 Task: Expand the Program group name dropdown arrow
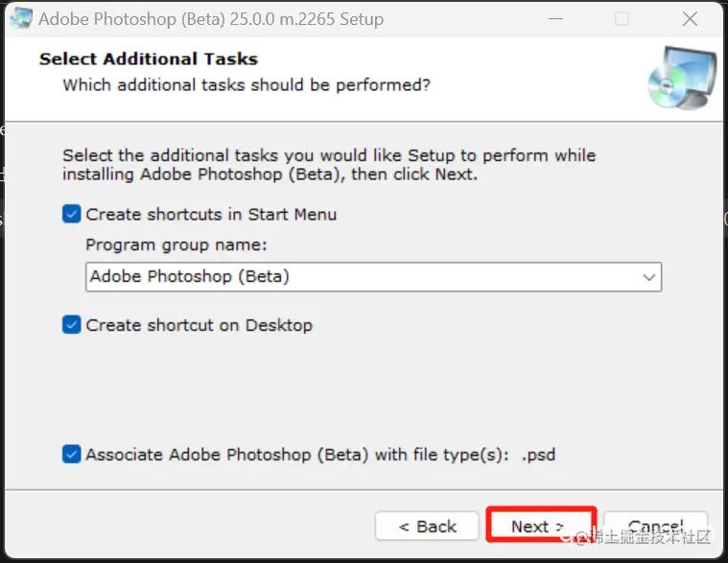pos(649,277)
